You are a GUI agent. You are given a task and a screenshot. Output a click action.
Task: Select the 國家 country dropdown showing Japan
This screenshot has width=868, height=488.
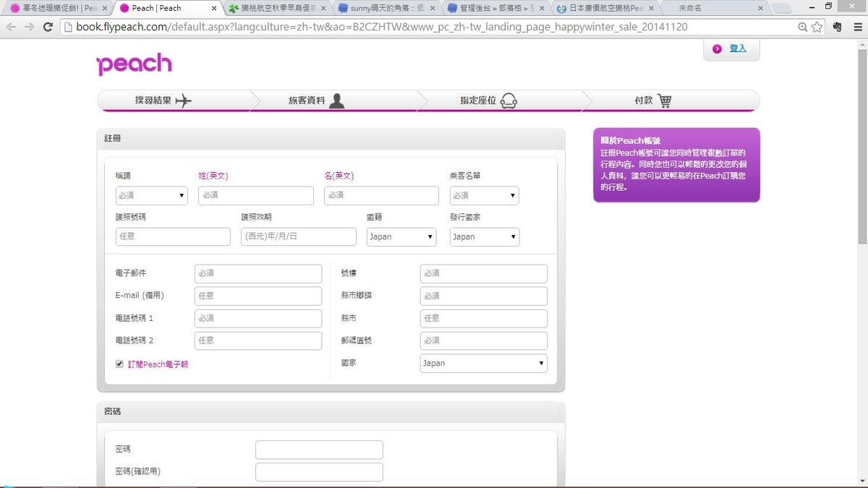pos(483,364)
